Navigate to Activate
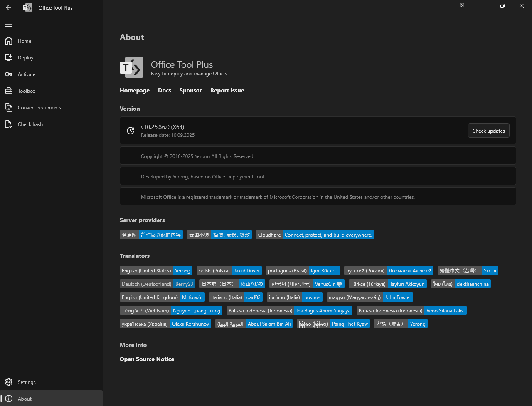The image size is (532, 406). click(x=52, y=74)
